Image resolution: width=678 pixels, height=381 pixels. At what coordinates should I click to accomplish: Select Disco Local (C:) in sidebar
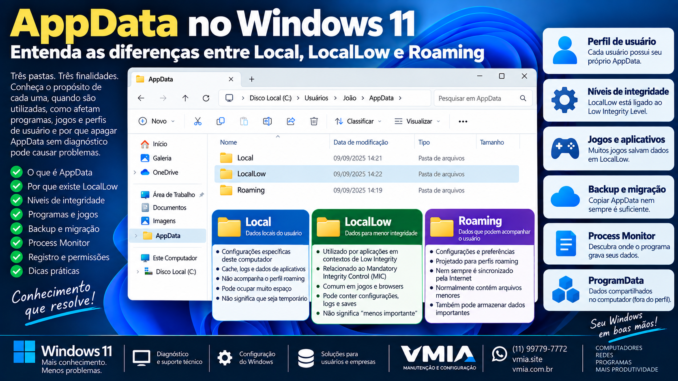pyautogui.click(x=170, y=272)
